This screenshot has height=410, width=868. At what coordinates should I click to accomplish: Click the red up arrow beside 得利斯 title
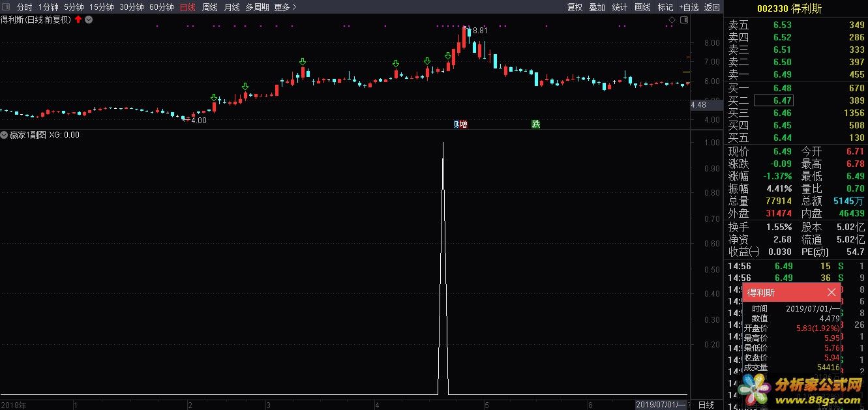(x=78, y=20)
